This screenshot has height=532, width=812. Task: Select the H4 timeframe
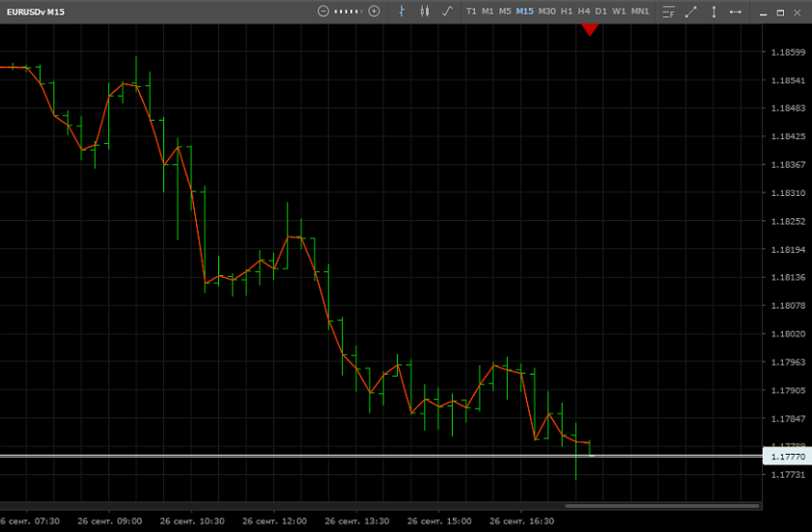[x=583, y=12]
